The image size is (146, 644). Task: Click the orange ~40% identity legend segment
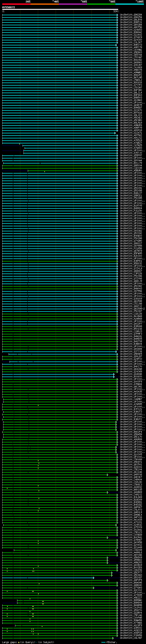45,4
